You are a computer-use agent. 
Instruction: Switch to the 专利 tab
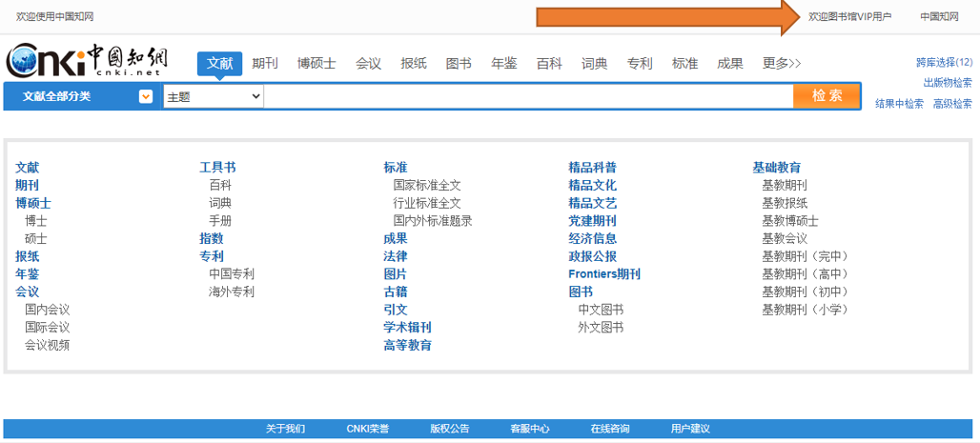pyautogui.click(x=640, y=63)
